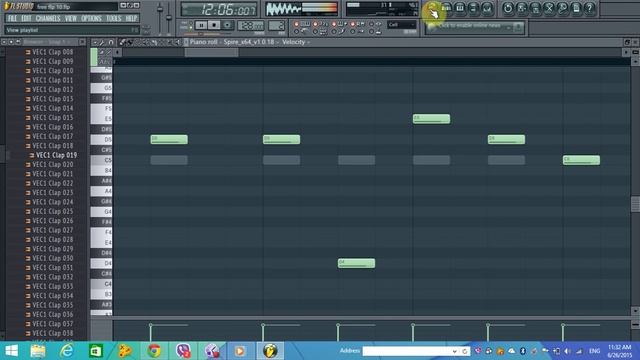The width and height of the screenshot is (640, 360).
Task: Click the piano roll horizontal scrollbar thumb
Action: 211,52
